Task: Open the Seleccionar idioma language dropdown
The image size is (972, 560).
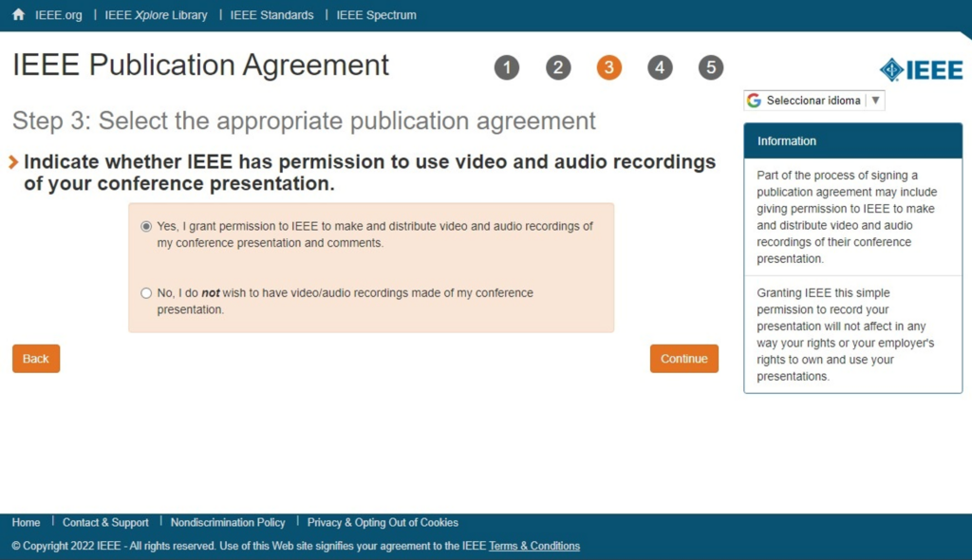Action: pos(813,101)
